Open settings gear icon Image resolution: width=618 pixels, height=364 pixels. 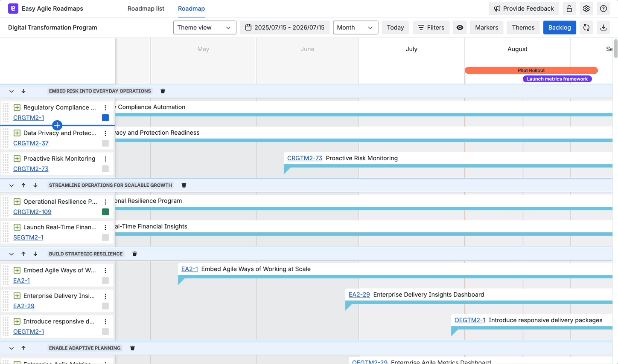(586, 9)
